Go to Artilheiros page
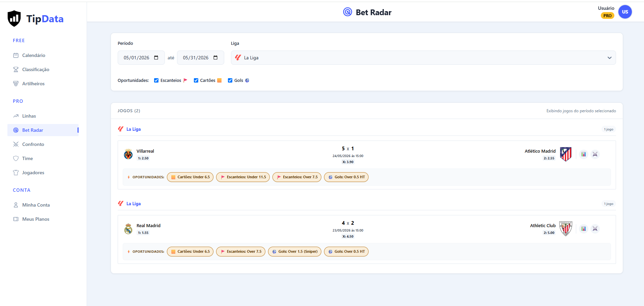The height and width of the screenshot is (306, 644). click(43, 84)
